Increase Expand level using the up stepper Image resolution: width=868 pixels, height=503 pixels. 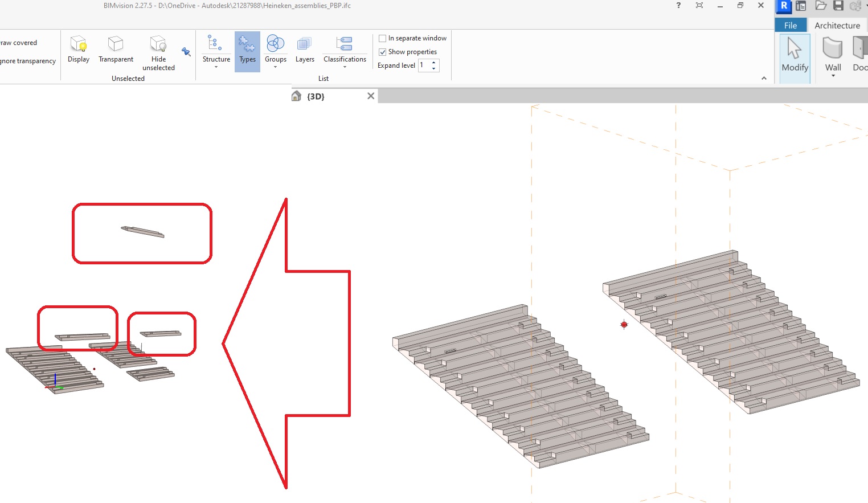(x=433, y=63)
